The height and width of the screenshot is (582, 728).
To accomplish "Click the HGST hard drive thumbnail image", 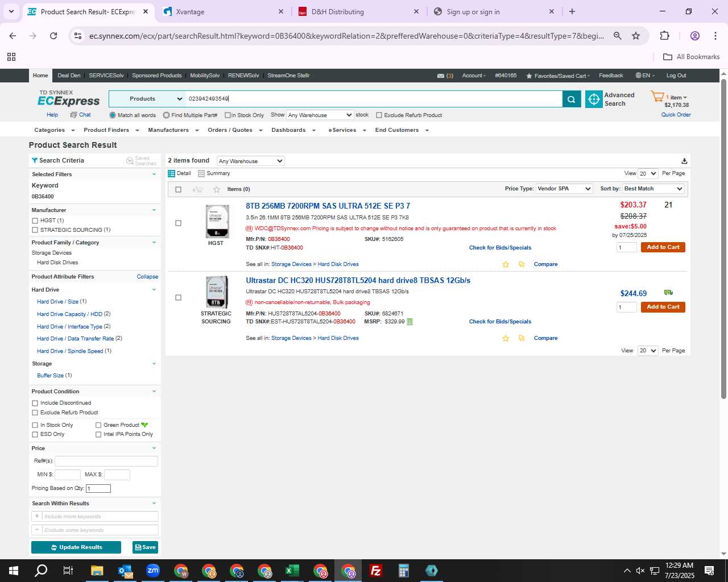I will tap(216, 222).
